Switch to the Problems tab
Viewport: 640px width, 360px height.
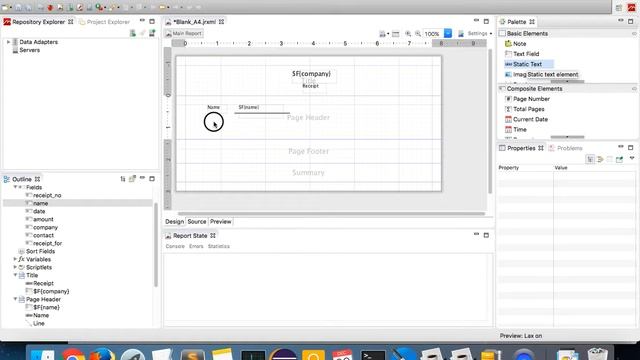point(566,148)
